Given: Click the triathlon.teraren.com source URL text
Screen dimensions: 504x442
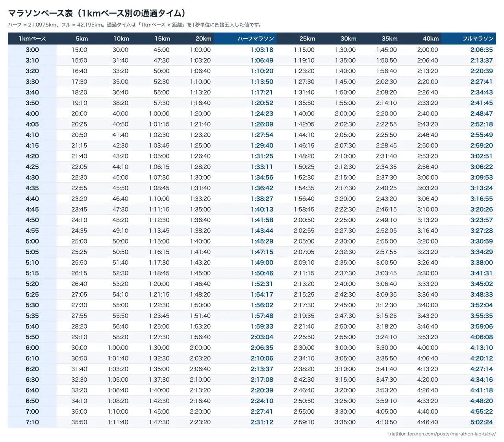Looking at the screenshot, I should coord(442,434).
